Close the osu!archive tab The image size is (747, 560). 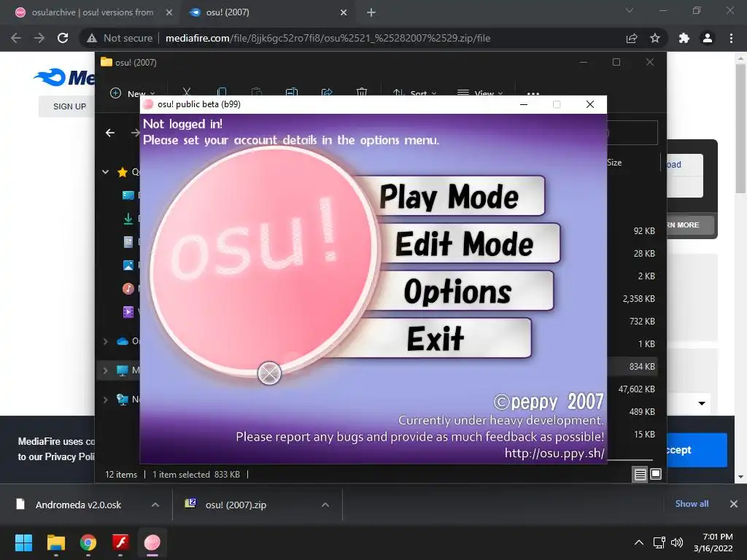coord(169,12)
